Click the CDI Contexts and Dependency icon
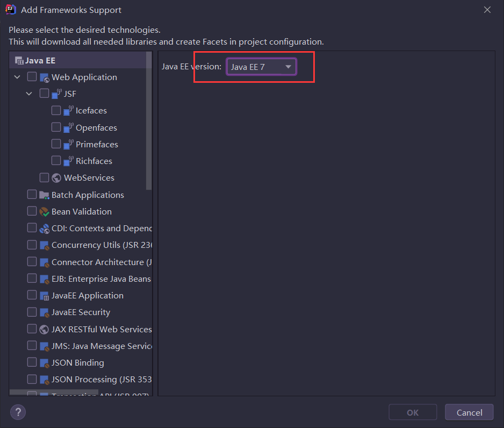 pos(45,229)
